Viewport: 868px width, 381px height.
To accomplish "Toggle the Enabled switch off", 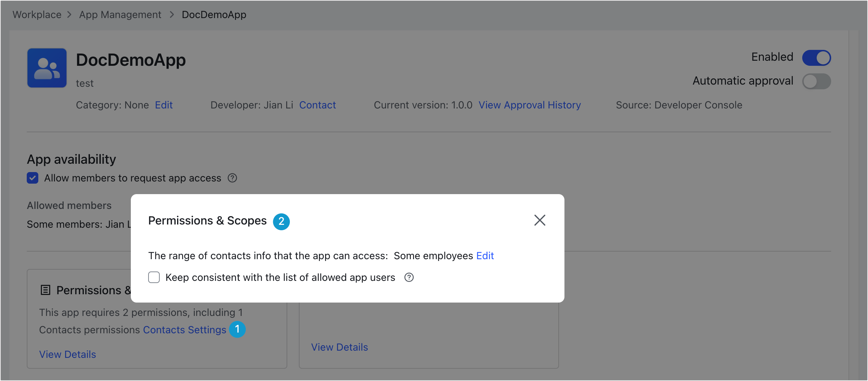I will [x=816, y=58].
